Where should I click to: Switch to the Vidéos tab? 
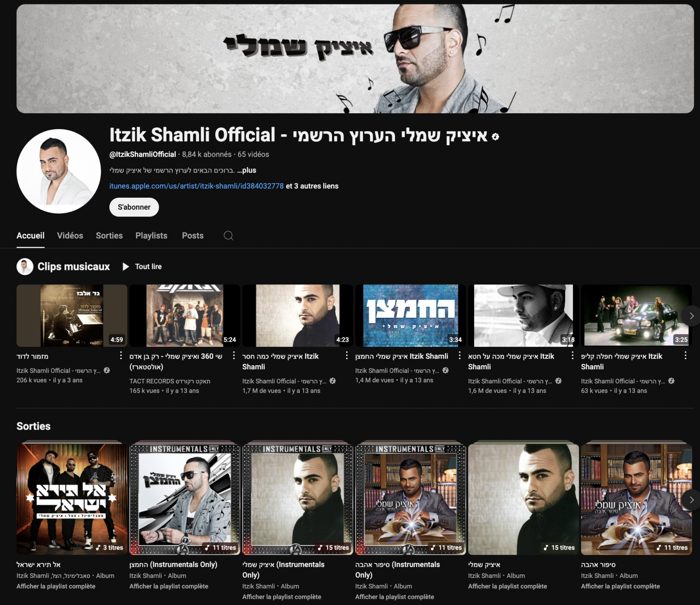coord(70,235)
